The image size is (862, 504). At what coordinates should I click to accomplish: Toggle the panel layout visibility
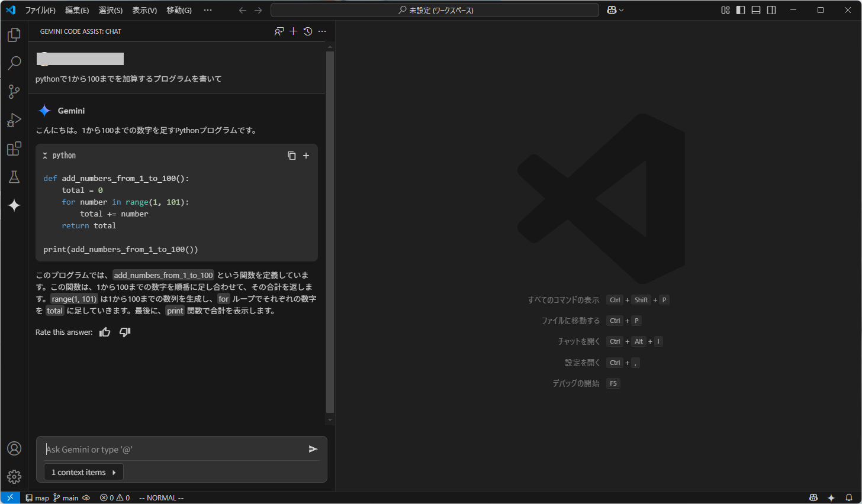click(x=755, y=9)
